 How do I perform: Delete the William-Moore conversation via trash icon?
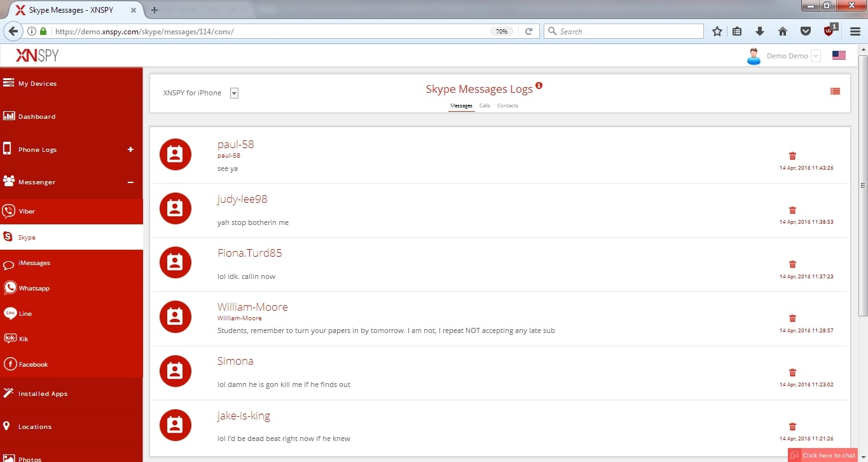point(792,318)
